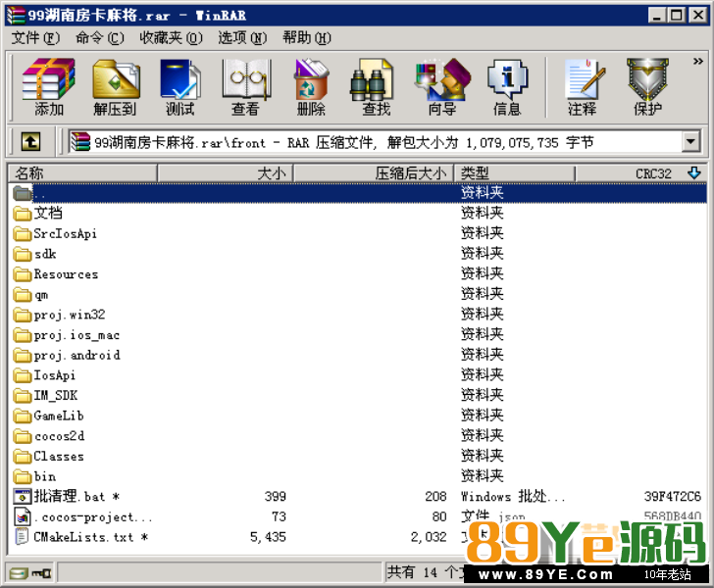Click the size value 5,435

tap(268, 537)
